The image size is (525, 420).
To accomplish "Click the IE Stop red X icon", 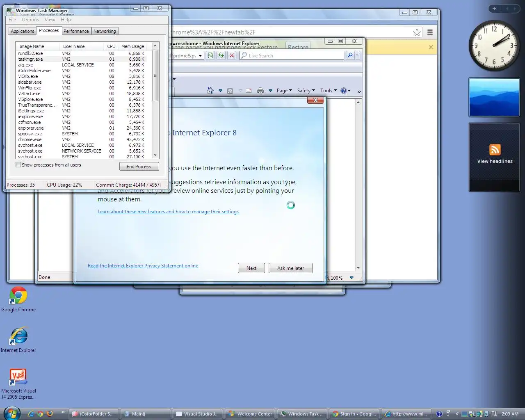I will point(232,55).
